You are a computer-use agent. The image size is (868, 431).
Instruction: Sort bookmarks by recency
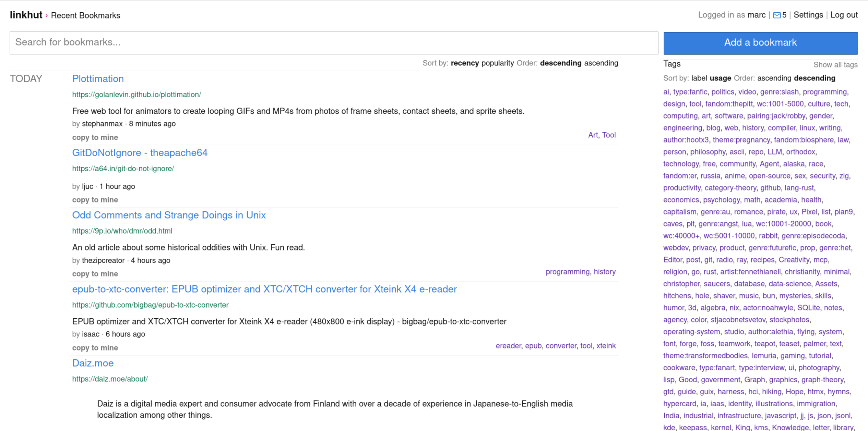coord(465,63)
